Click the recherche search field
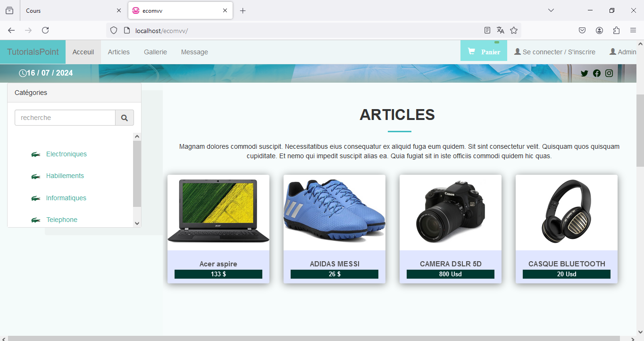Screen dimensions: 644x341 65,118
